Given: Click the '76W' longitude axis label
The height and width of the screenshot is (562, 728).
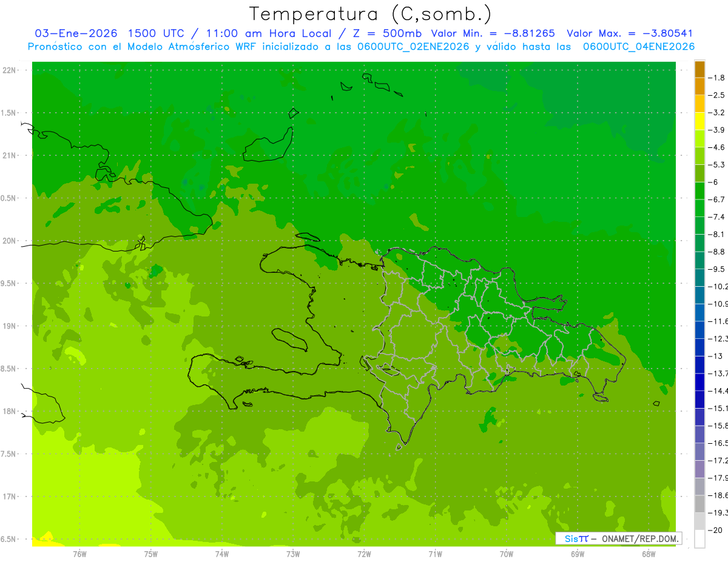Looking at the screenshot, I should click(x=79, y=554).
